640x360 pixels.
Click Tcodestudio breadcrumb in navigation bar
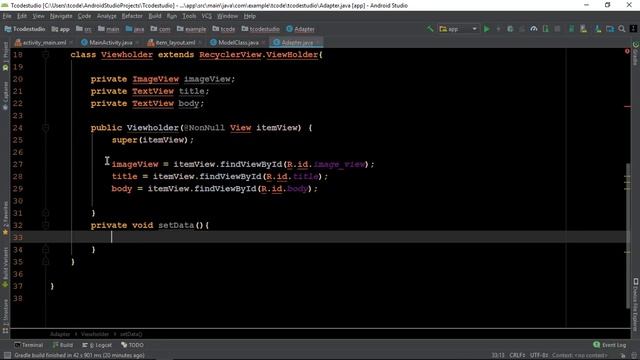[25, 29]
